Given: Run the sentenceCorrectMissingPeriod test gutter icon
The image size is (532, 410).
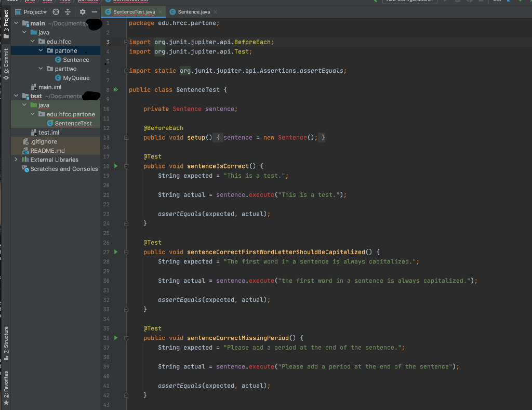Looking at the screenshot, I should point(116,338).
